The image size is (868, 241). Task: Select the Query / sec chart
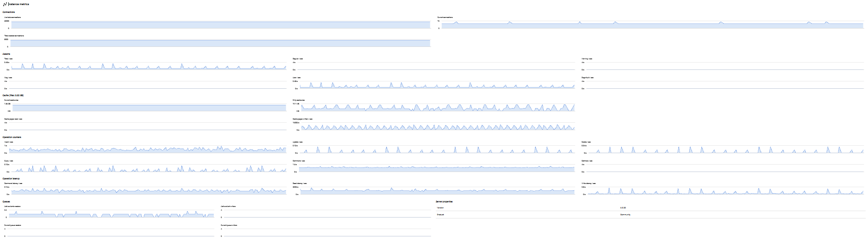pyautogui.click(x=149, y=168)
